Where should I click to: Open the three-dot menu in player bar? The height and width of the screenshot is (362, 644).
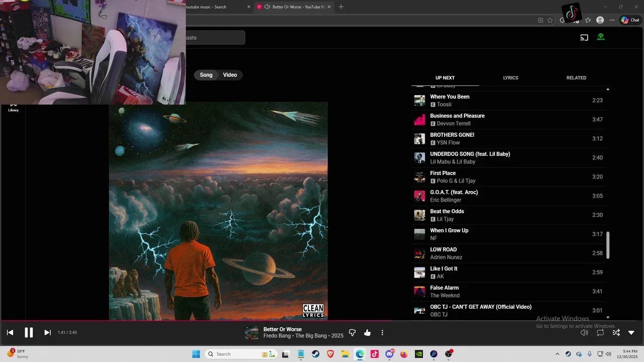click(x=382, y=332)
